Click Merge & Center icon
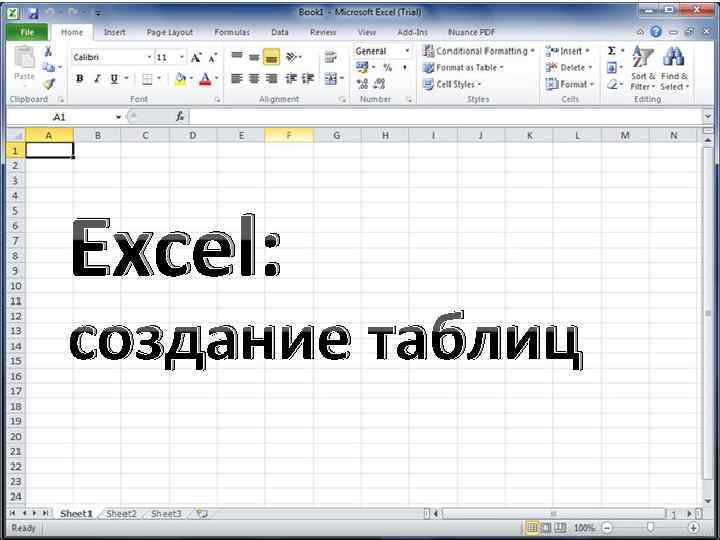This screenshot has width=720, height=540. pyautogui.click(x=331, y=79)
